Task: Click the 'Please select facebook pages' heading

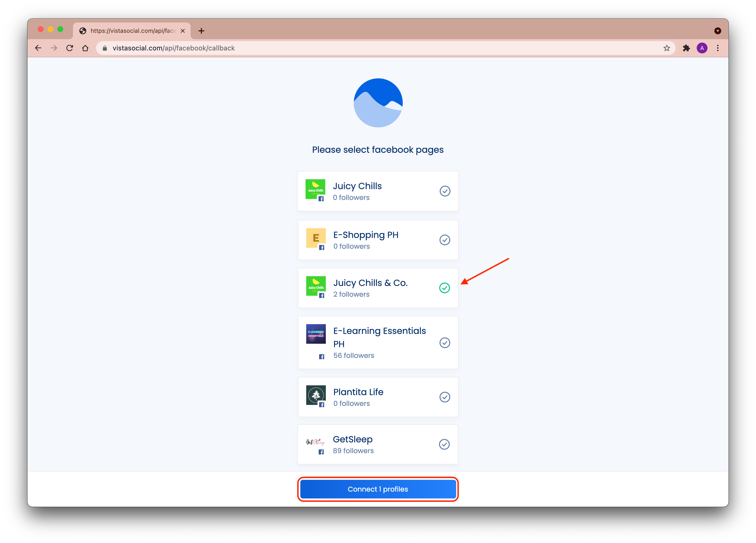Action: [378, 150]
